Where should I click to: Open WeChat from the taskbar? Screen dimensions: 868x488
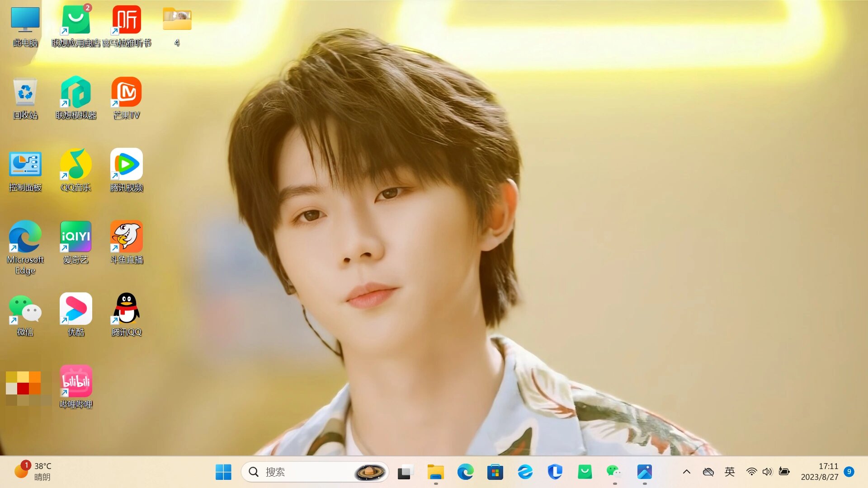tap(614, 472)
